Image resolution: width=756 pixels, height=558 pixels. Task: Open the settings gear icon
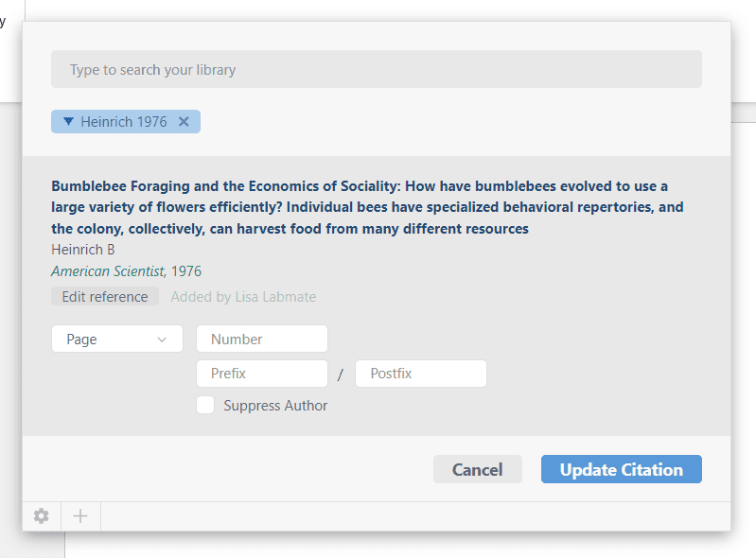pos(42,515)
